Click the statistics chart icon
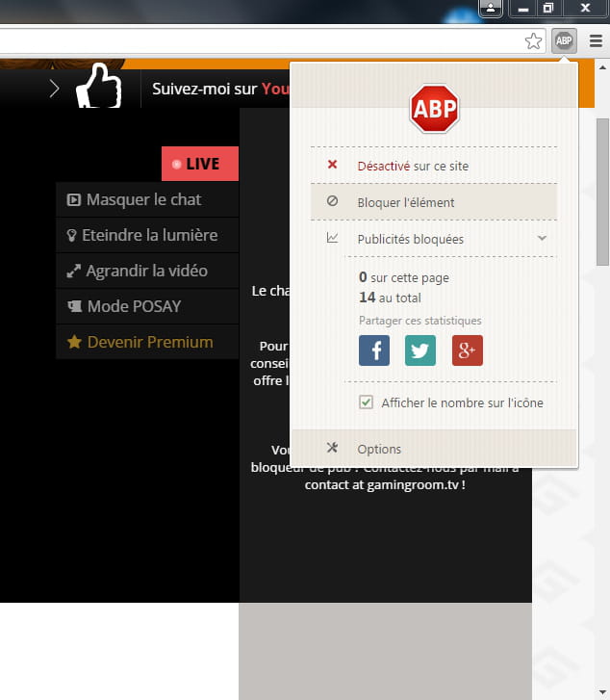The image size is (610, 700). click(x=332, y=238)
